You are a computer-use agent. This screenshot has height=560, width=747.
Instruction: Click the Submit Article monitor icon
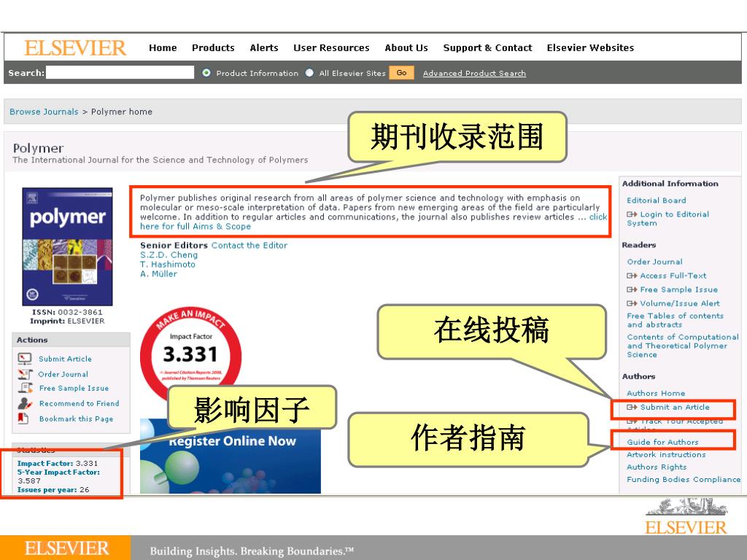[24, 359]
